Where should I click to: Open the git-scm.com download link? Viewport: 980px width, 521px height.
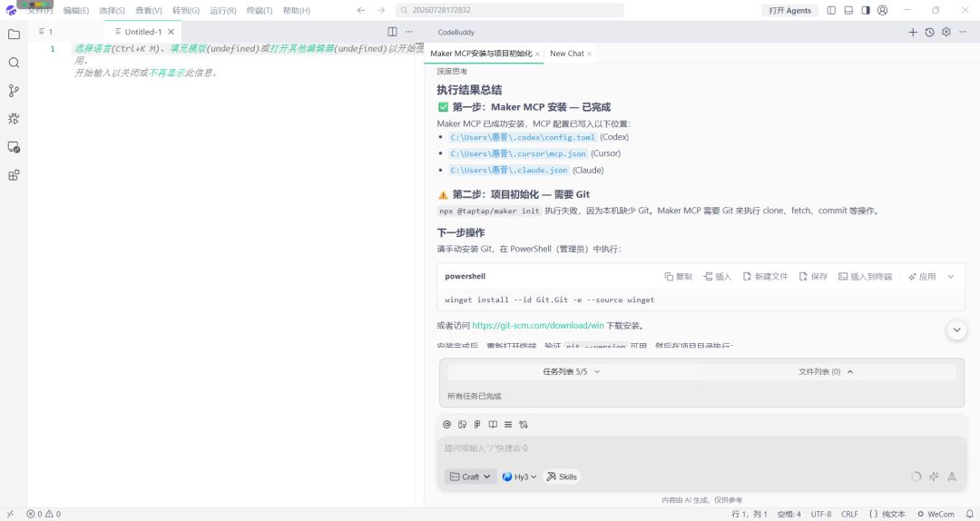[x=537, y=325]
